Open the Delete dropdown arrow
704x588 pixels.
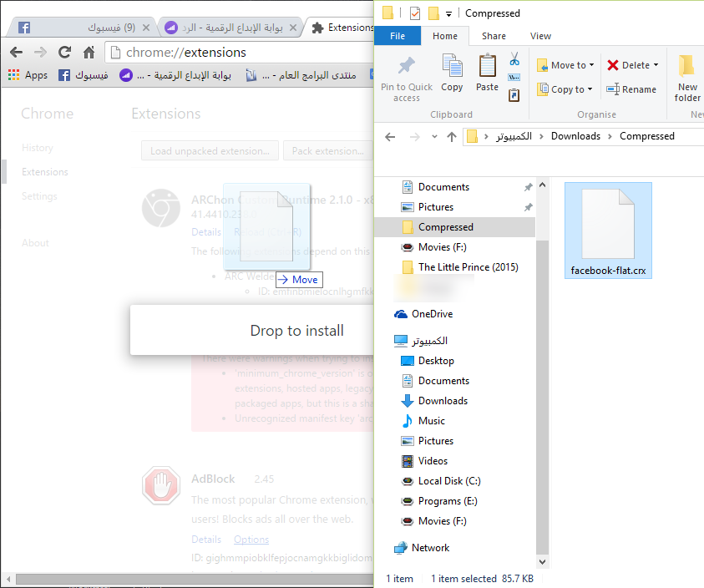656,65
